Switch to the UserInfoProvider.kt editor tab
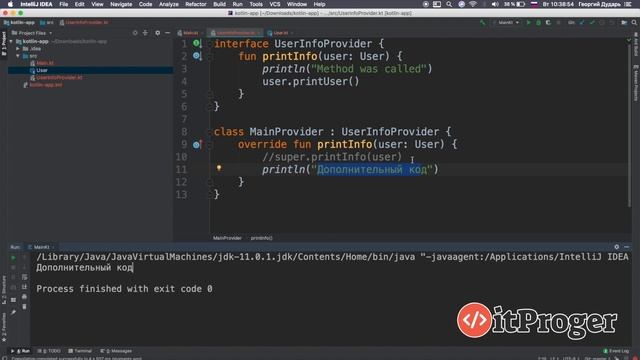640x360 pixels. pyautogui.click(x=236, y=33)
